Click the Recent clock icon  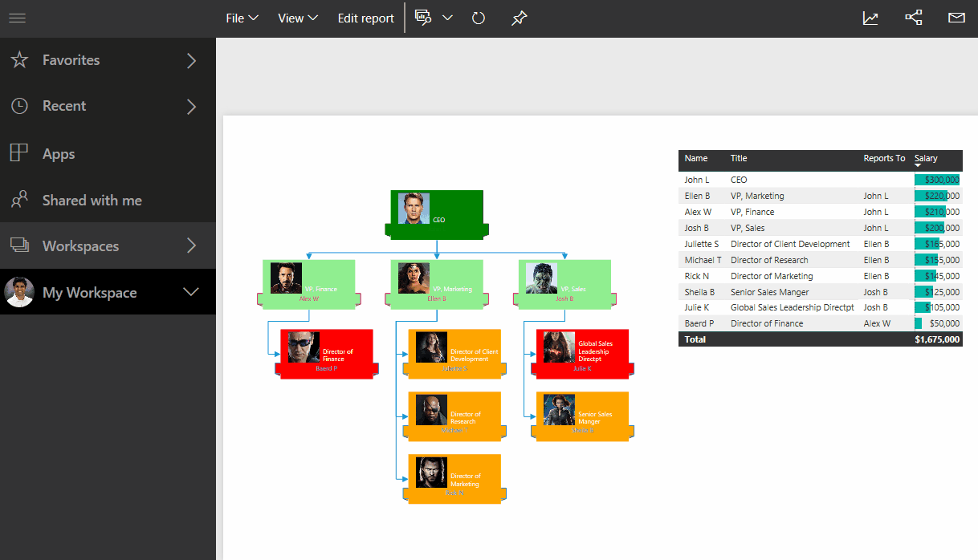(x=19, y=106)
